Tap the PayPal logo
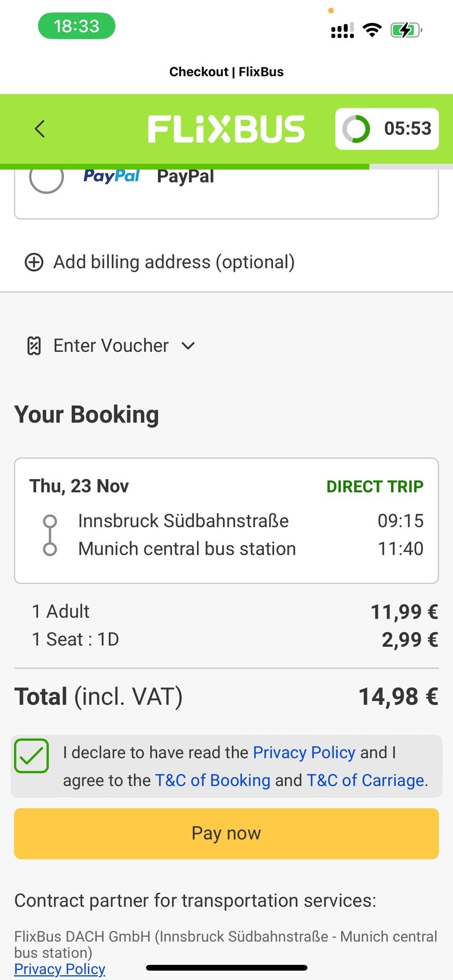Screen dimensions: 453x980 tap(111, 176)
